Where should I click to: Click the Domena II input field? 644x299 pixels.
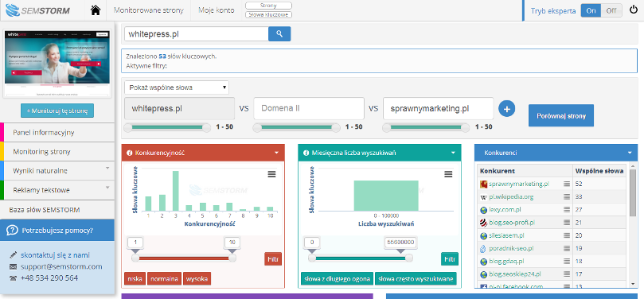(309, 108)
